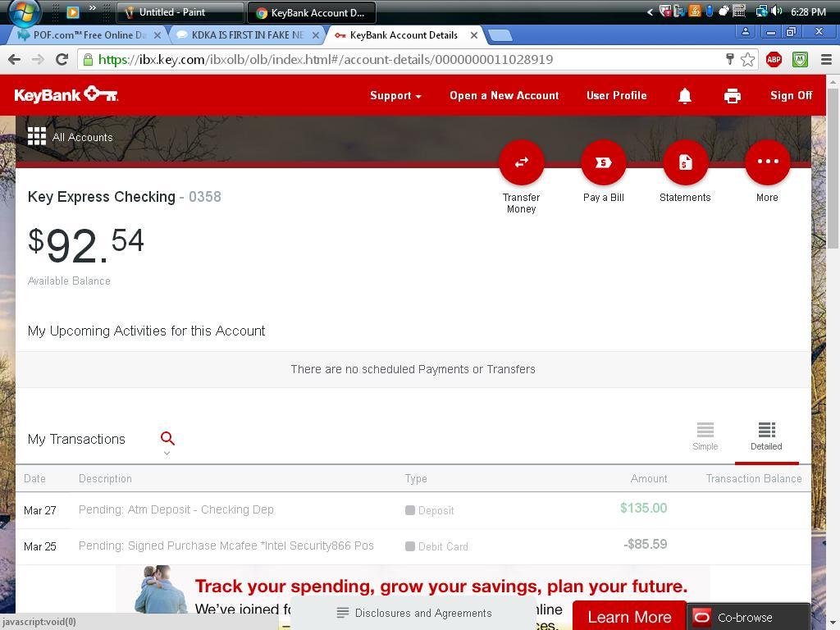Open the Chrome user profile icon
840x630 pixels.
click(x=745, y=32)
